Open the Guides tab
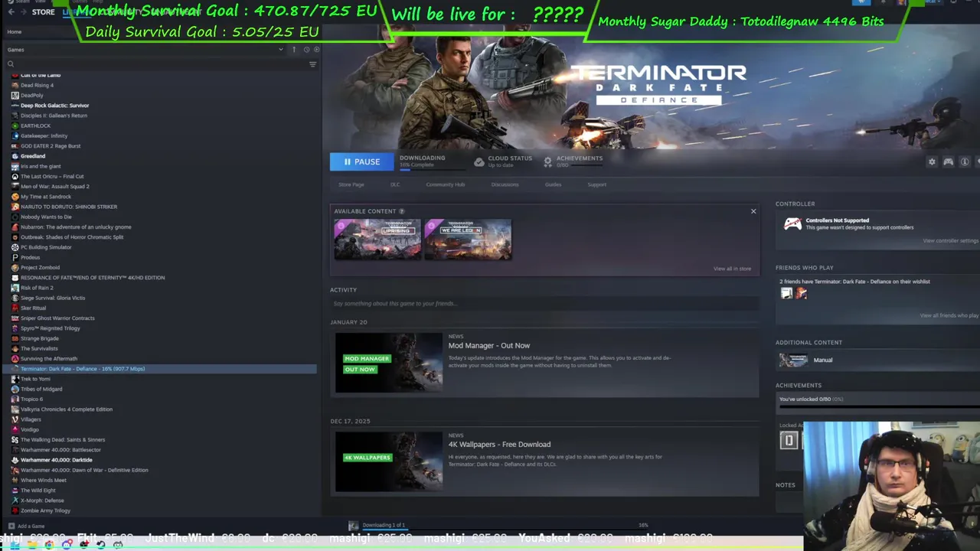The image size is (980, 551). [553, 184]
